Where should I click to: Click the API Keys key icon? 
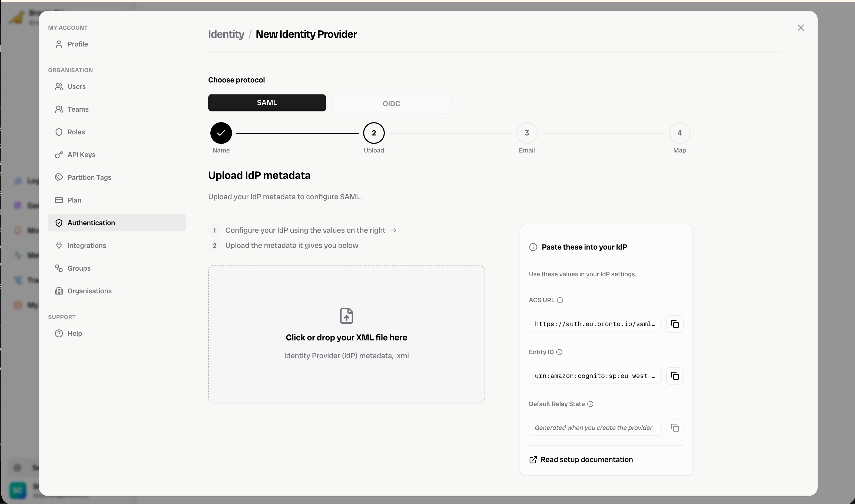59,155
